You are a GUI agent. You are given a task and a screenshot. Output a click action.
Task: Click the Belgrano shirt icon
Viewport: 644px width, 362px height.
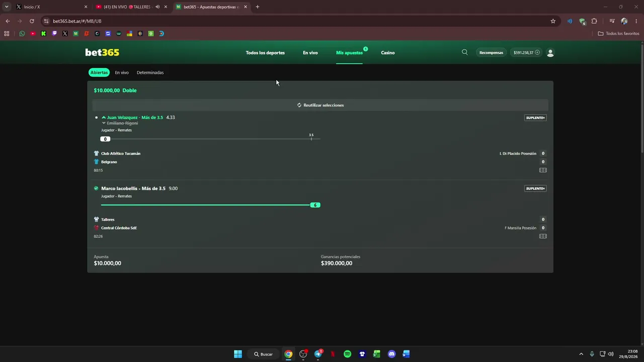click(x=96, y=162)
